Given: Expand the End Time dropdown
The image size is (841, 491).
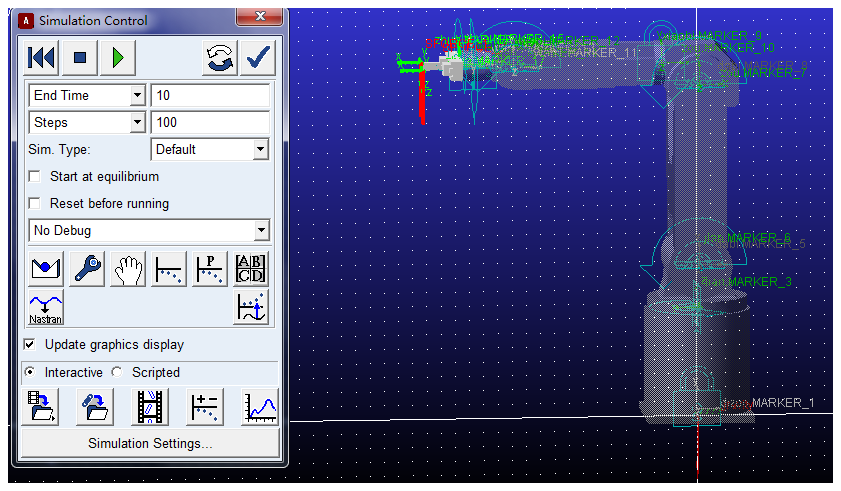Looking at the screenshot, I should 138,96.
